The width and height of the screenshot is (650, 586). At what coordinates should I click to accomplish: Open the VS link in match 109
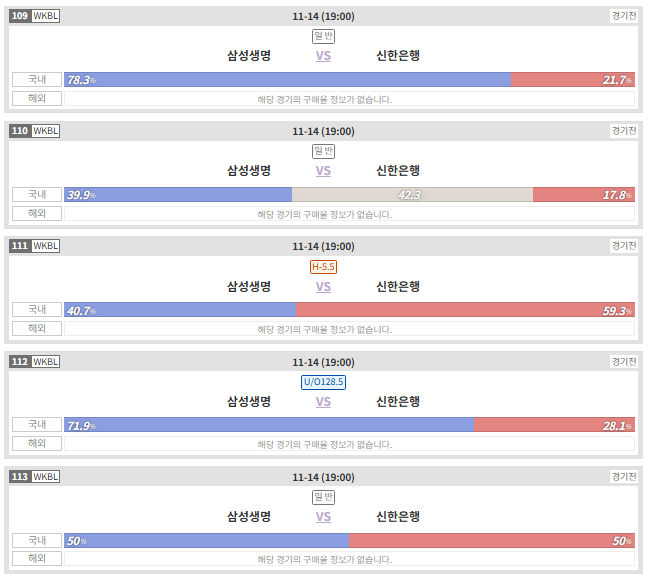(323, 56)
